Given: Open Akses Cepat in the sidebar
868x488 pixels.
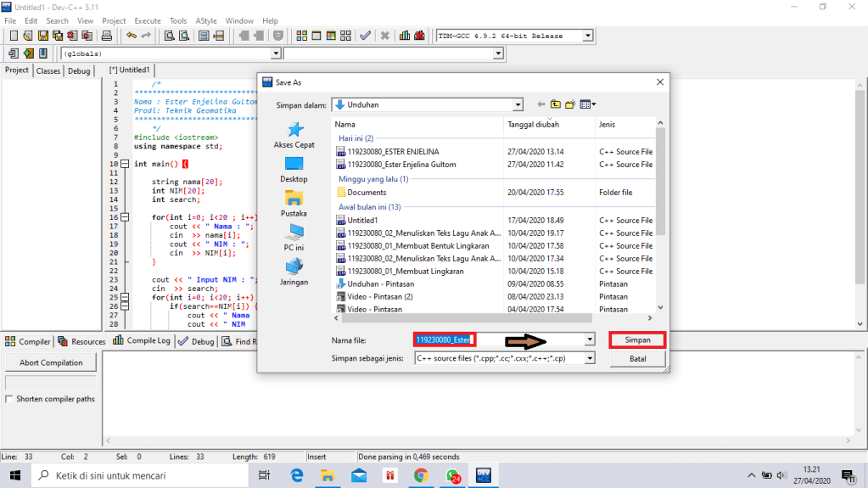Looking at the screenshot, I should pos(294,136).
